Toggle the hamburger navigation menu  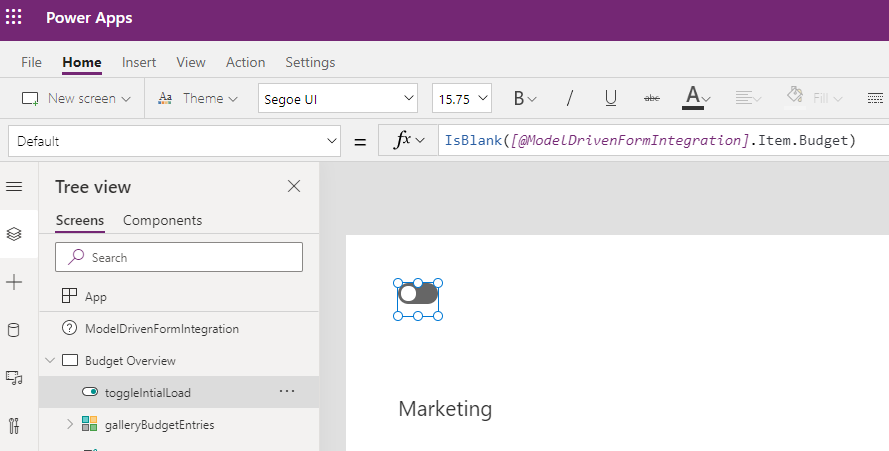coord(14,187)
